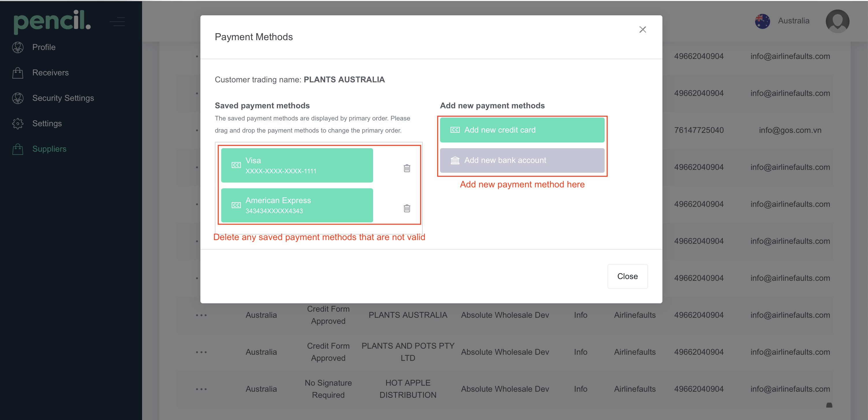Screen dimensions: 868x420
Task: Open the Profile sidebar item
Action: click(44, 47)
